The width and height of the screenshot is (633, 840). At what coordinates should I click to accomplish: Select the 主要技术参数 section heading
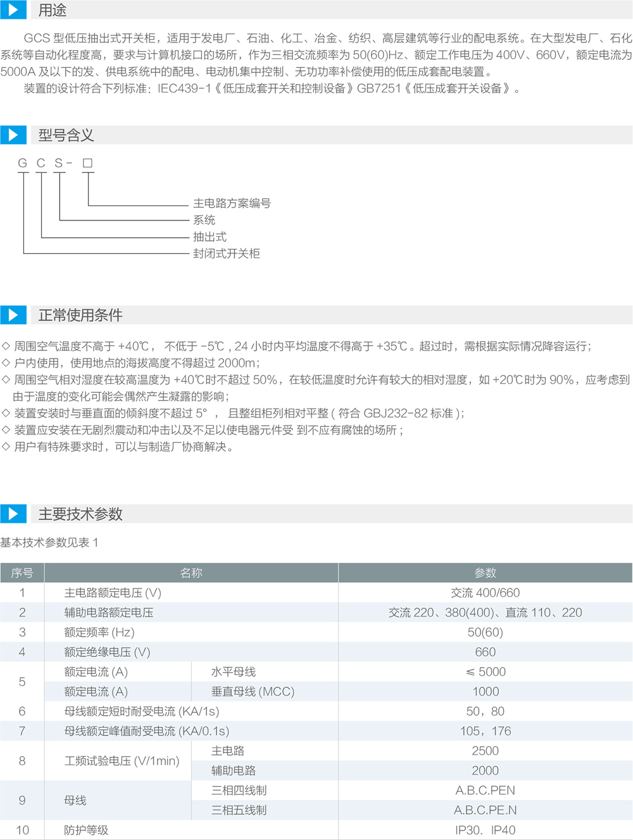[80, 514]
